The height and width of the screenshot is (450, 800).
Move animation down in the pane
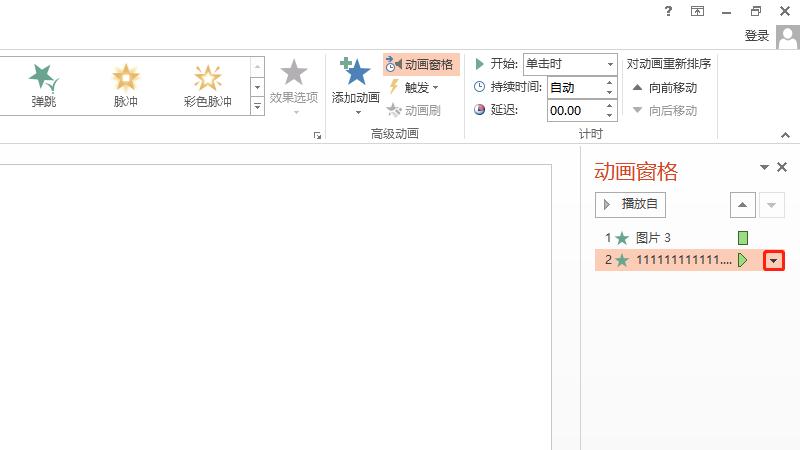point(771,205)
